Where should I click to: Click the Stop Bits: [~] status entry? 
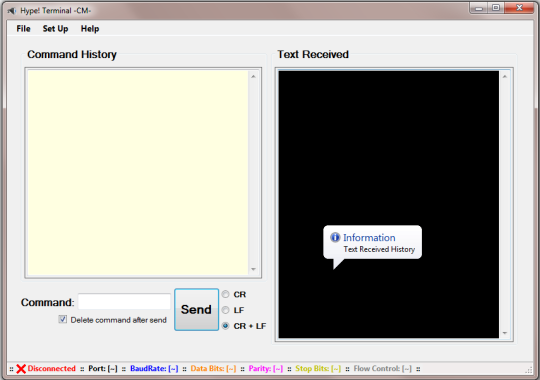318,368
